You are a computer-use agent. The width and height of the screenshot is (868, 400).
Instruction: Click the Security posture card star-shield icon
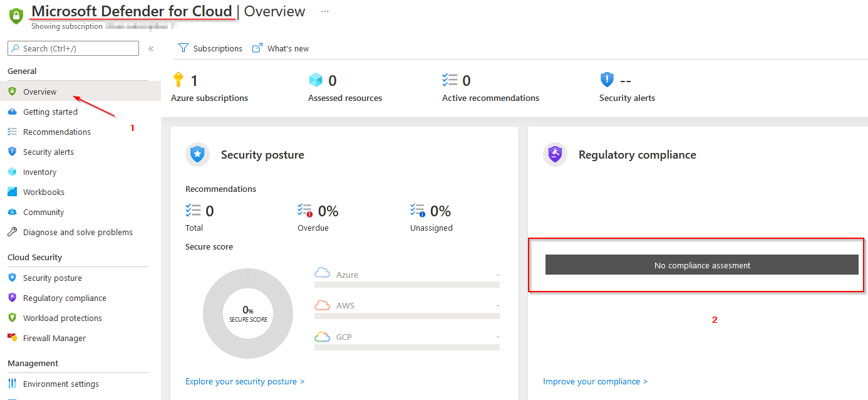pos(198,154)
